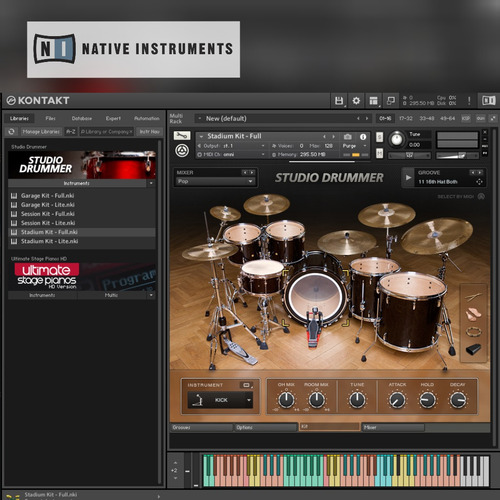Open the Purge menu dropdown
500x500 pixels.
tap(354, 146)
